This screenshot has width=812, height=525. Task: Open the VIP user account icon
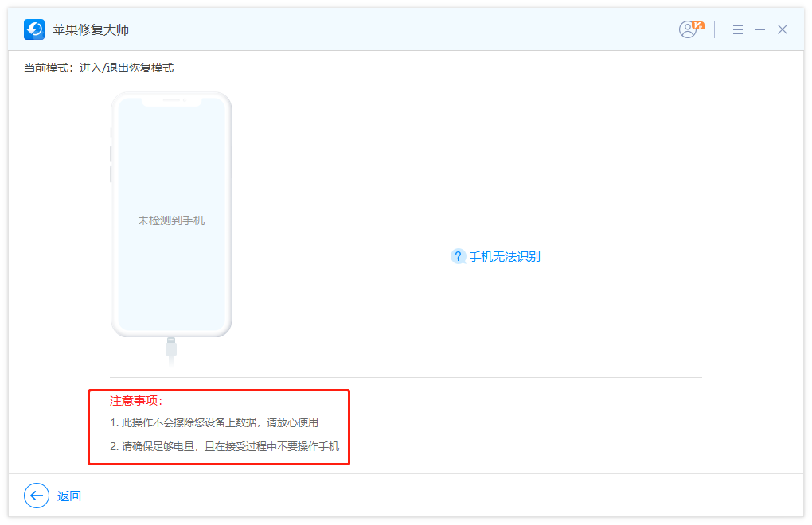(691, 29)
